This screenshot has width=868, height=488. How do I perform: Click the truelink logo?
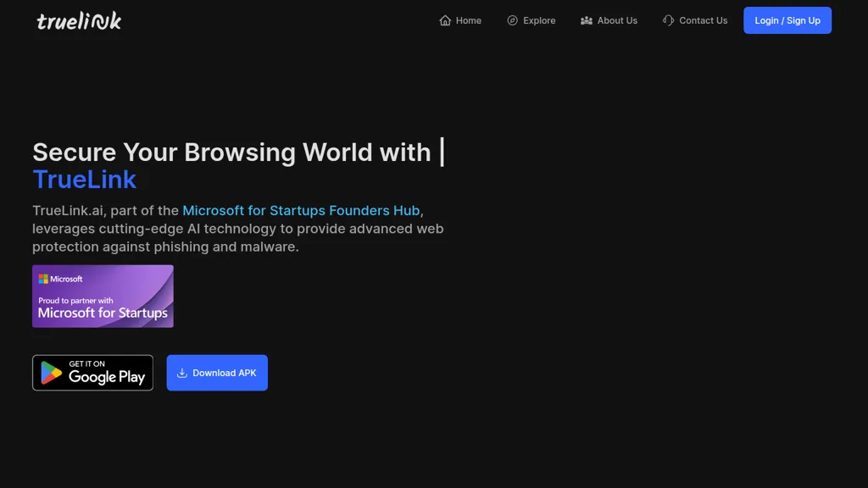click(x=79, y=21)
